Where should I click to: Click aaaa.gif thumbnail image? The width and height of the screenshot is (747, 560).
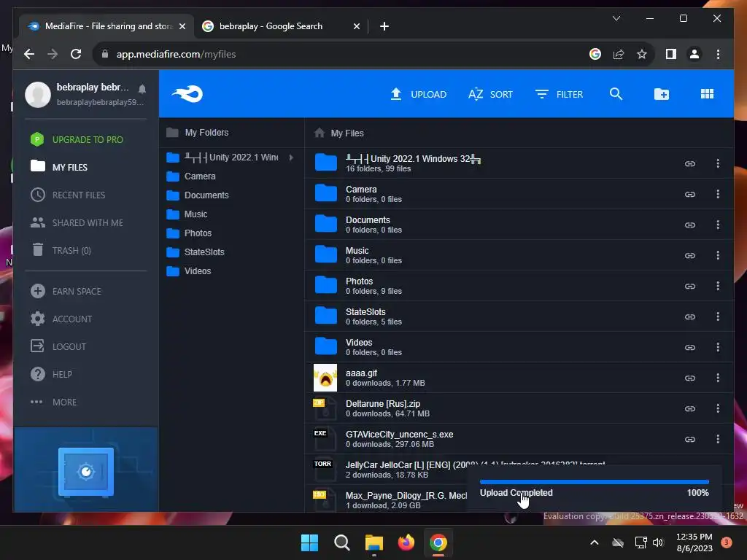tap(325, 378)
